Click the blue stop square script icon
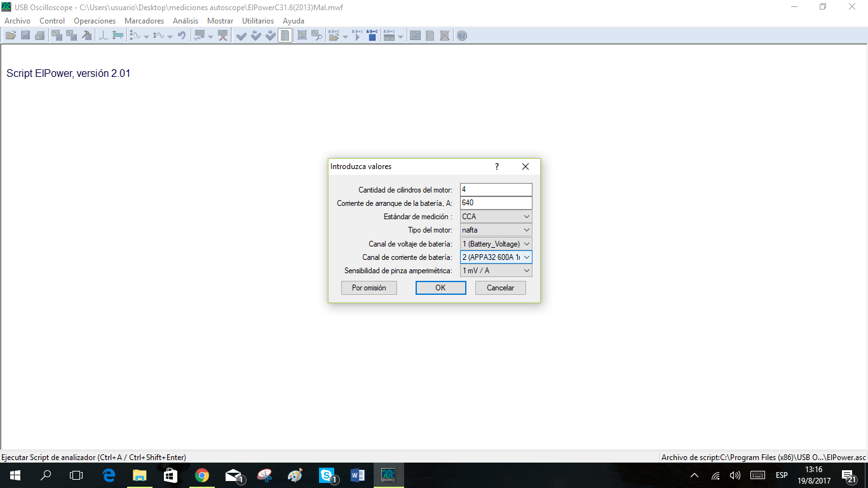 (372, 36)
